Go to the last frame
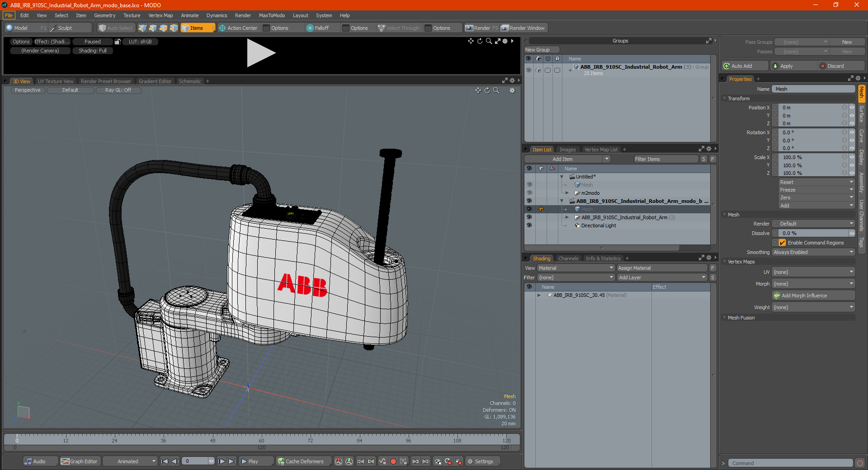Viewport: 868px width, 470px height. pyautogui.click(x=232, y=461)
